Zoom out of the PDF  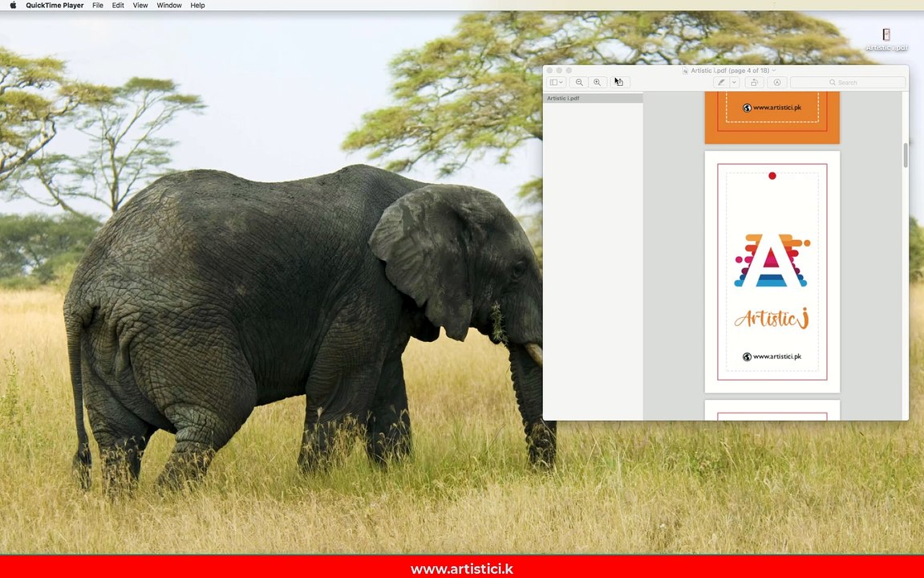point(579,83)
